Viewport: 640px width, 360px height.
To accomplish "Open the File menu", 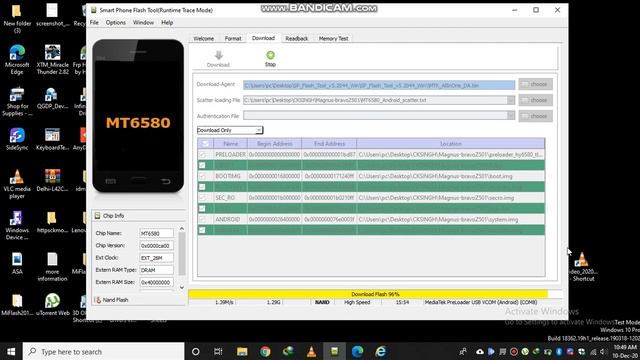I will 94,22.
